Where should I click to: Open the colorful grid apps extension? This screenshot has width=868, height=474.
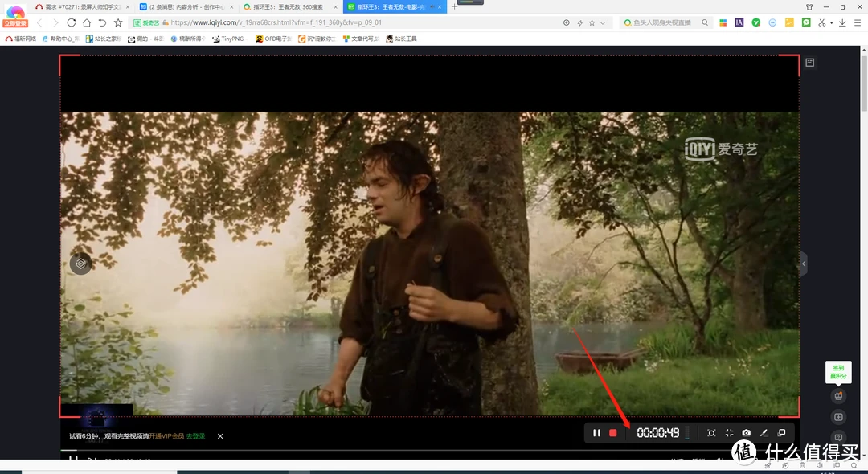pyautogui.click(x=723, y=22)
